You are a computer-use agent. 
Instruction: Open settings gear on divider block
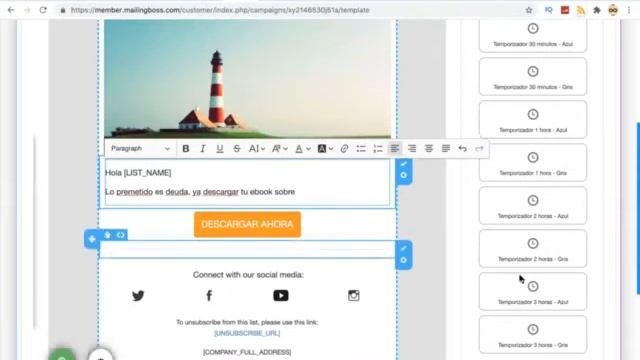tap(404, 260)
